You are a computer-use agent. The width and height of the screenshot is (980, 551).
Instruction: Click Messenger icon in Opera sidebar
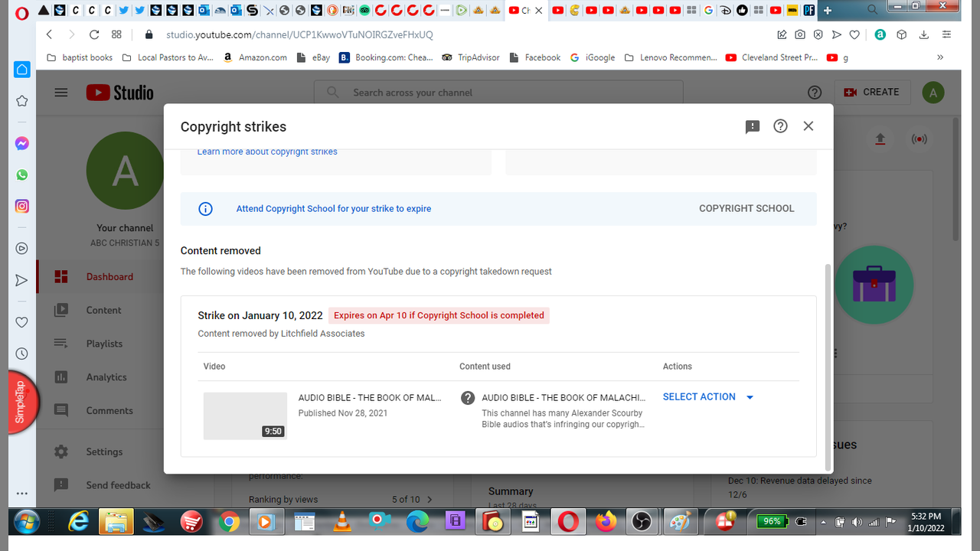(22, 143)
